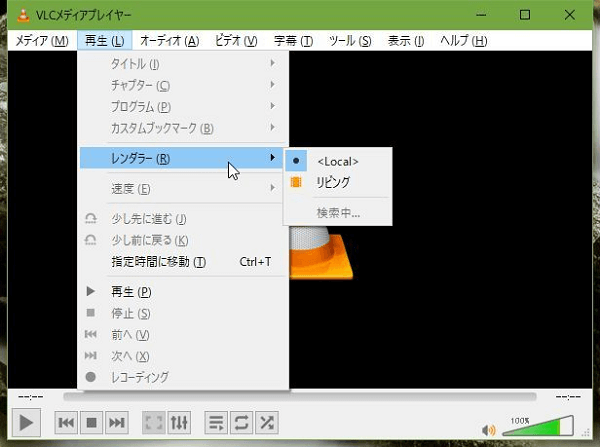Choose 指定時間に移動 (T) menu item

point(183,262)
